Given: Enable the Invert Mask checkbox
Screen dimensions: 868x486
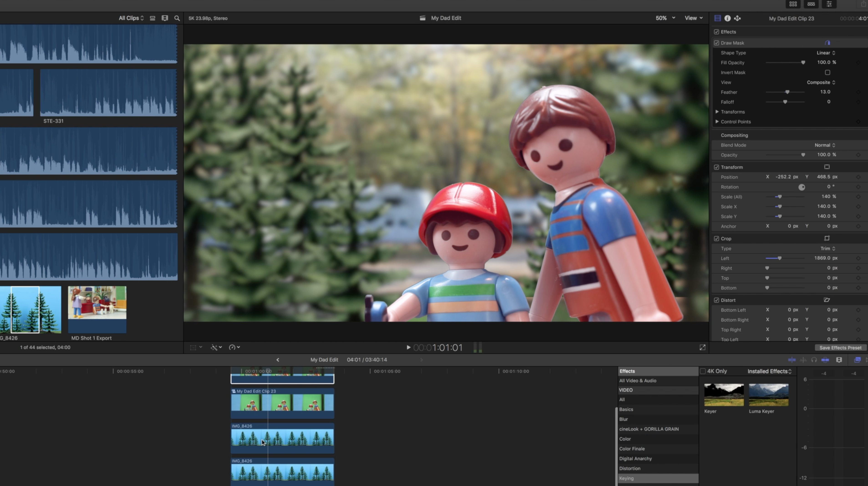Looking at the screenshot, I should click(x=827, y=72).
